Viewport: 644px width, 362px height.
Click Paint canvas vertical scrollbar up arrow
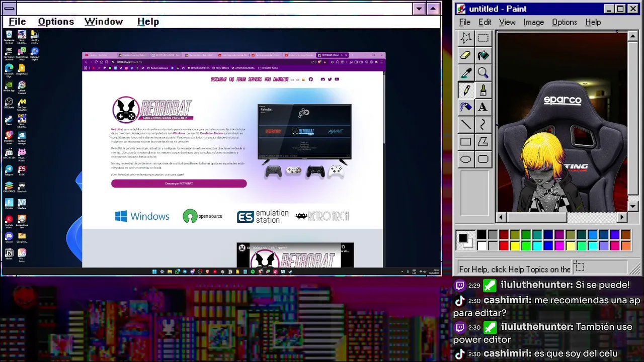tap(633, 37)
